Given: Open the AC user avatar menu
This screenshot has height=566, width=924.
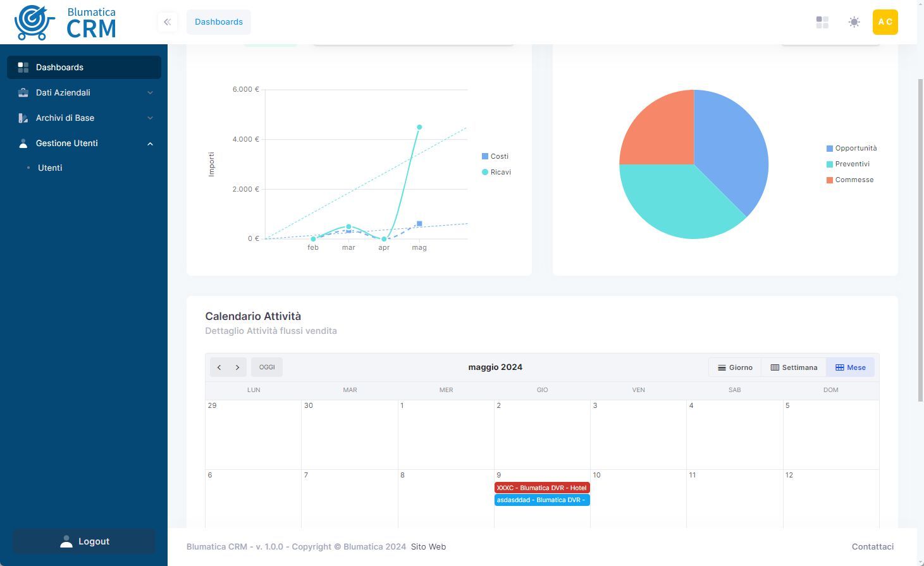Looking at the screenshot, I should [885, 22].
